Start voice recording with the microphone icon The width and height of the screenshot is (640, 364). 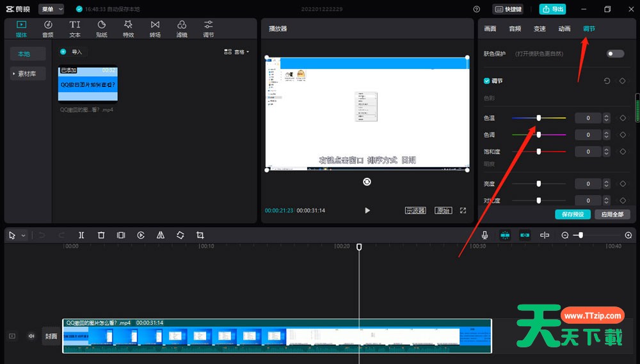(x=484, y=235)
